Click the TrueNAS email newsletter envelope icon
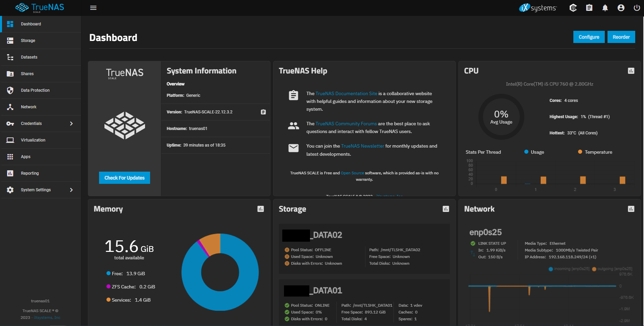The height and width of the screenshot is (326, 644). click(293, 148)
